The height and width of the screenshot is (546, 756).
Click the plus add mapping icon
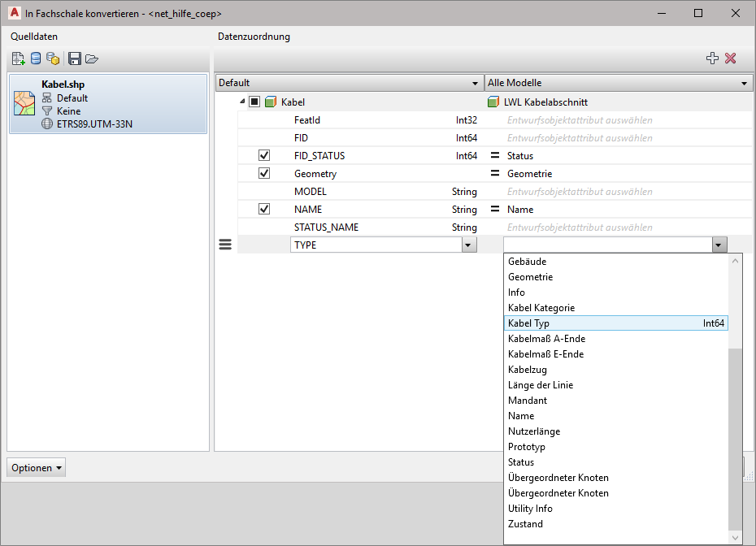pos(712,58)
